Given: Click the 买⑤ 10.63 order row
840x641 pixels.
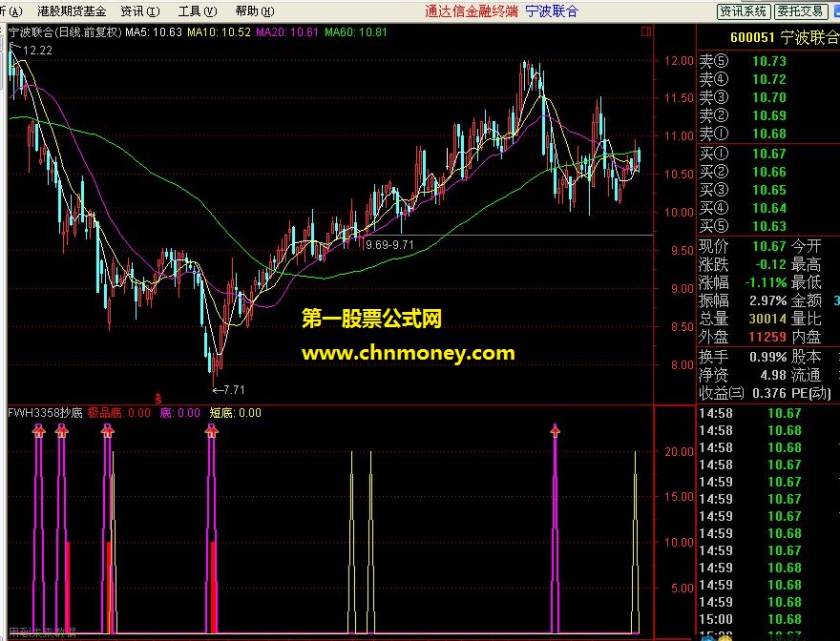Looking at the screenshot, I should point(767,226).
